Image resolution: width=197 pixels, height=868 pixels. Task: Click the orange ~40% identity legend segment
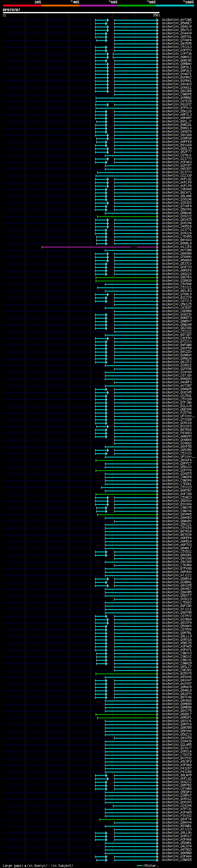click(60, 6)
